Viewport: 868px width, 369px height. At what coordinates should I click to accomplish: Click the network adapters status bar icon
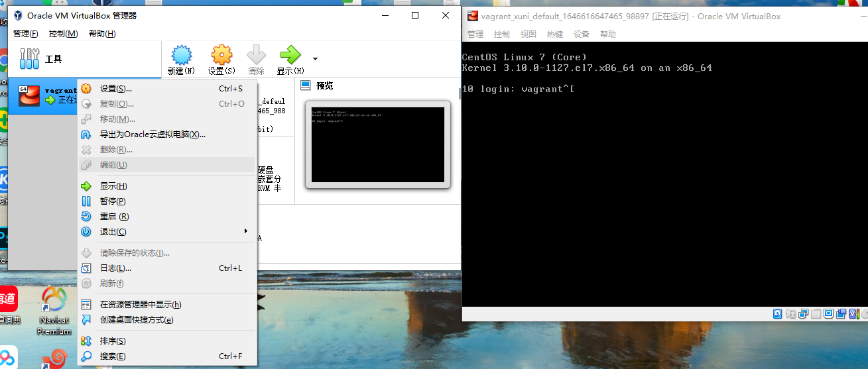(803, 313)
